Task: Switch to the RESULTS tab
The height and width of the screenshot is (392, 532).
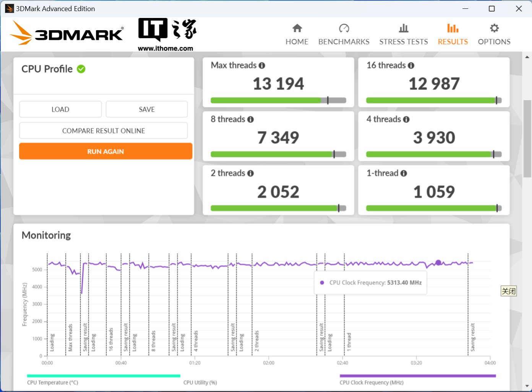Action: point(453,34)
